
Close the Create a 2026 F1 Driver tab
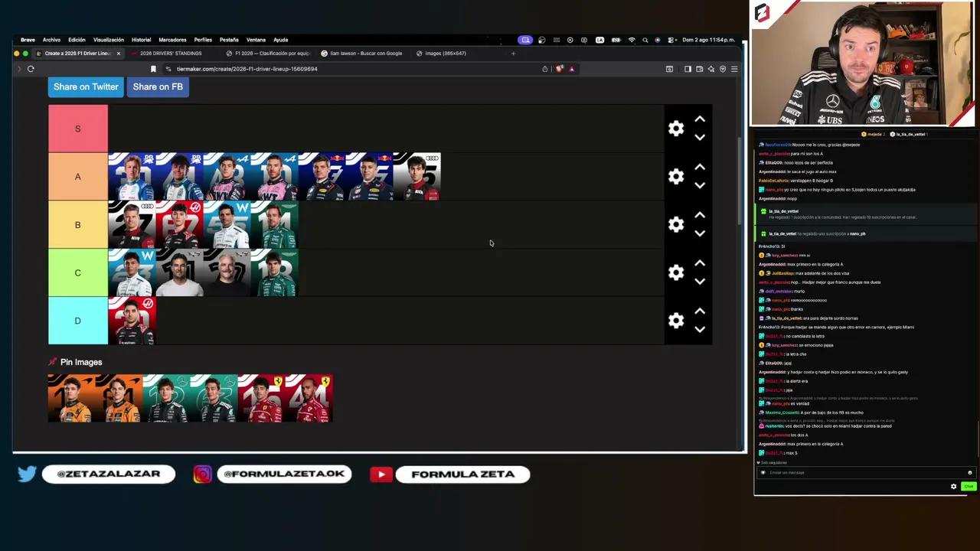118,54
